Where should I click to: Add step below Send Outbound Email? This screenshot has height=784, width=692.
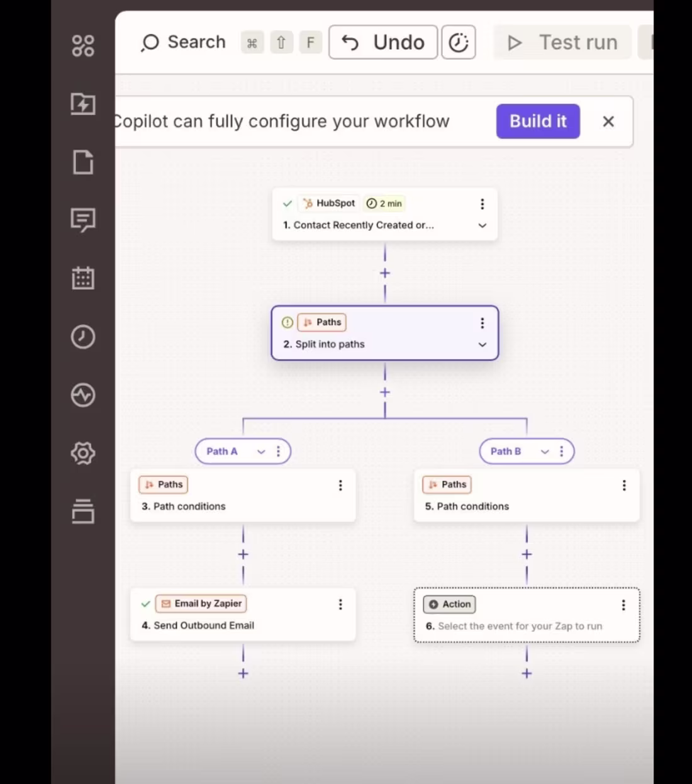243,673
